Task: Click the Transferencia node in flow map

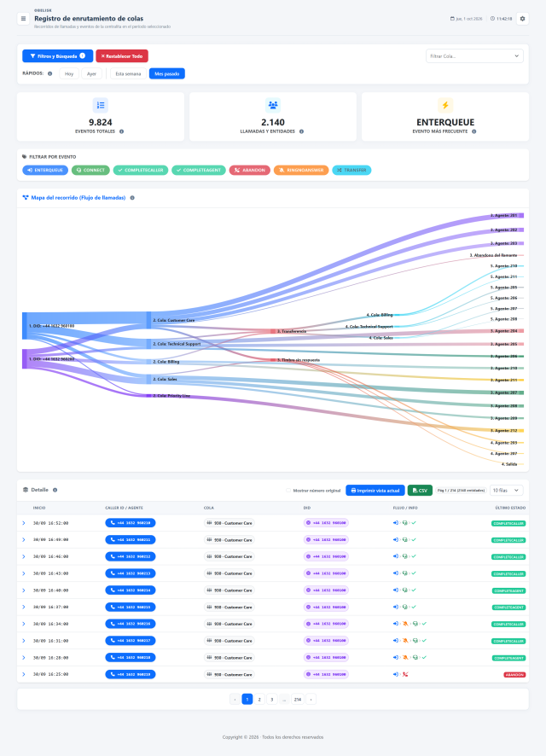Action: (273, 332)
